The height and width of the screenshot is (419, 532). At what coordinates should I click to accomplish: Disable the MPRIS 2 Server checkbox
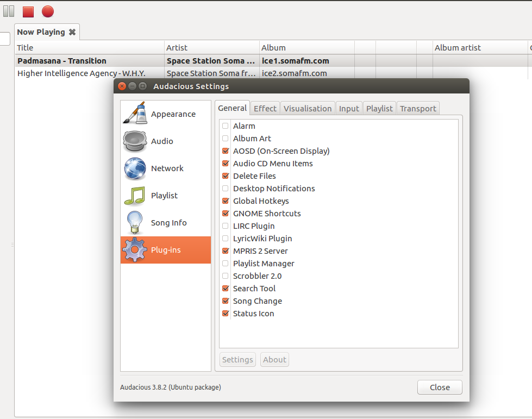click(x=226, y=251)
